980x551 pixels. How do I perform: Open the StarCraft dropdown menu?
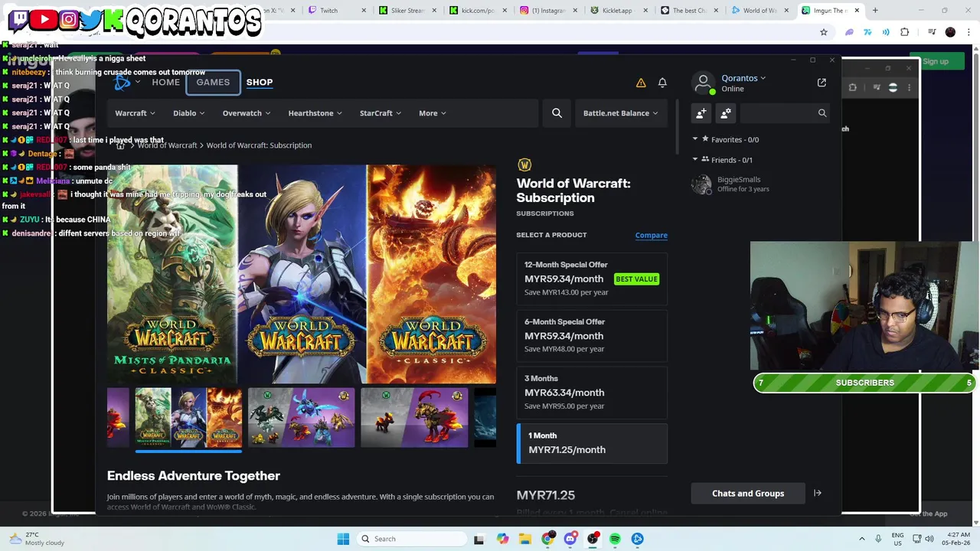381,113
